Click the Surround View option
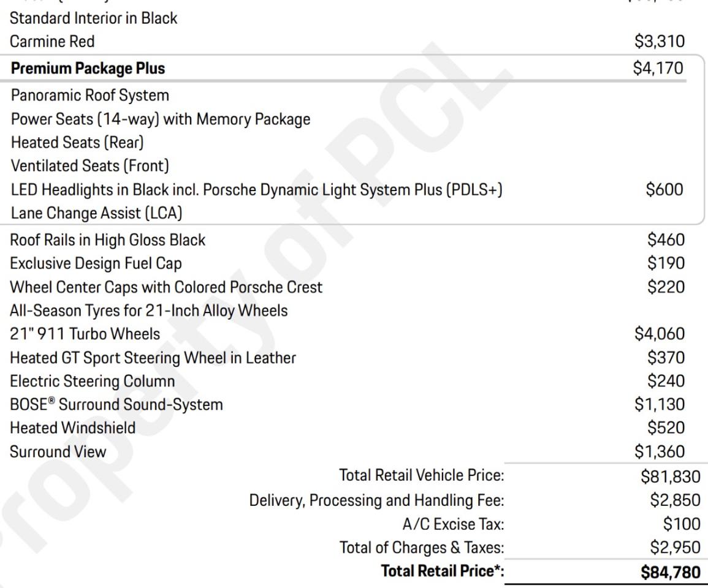708x588 pixels. pyautogui.click(x=58, y=451)
